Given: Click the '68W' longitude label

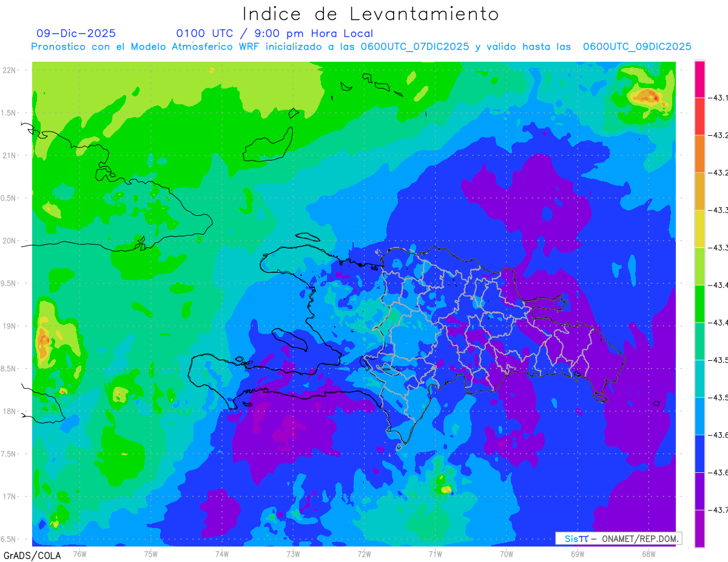Looking at the screenshot, I should click(x=648, y=553).
